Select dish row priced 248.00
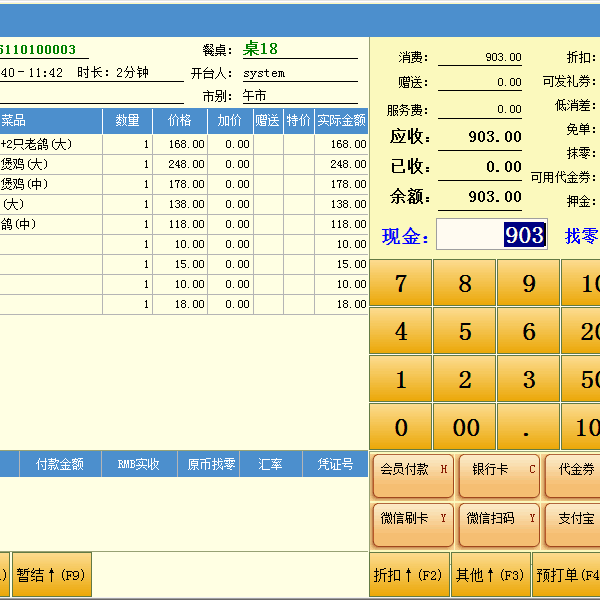The image size is (600, 600). point(184,164)
